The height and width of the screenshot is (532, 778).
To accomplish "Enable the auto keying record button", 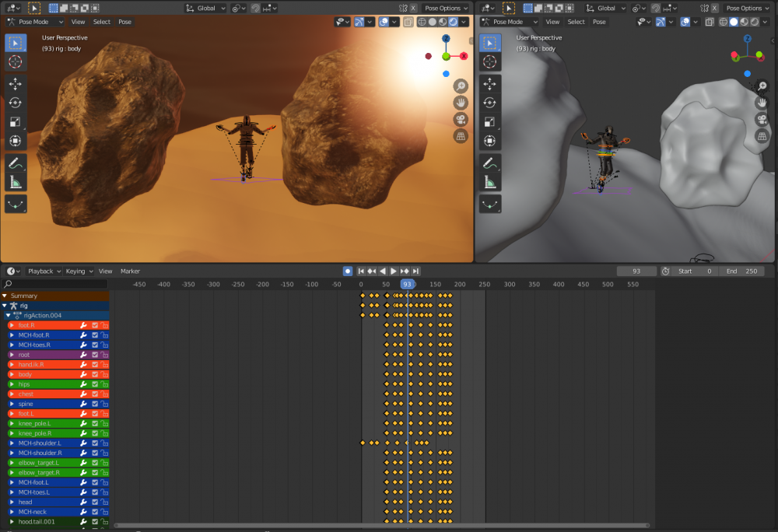I will coord(348,271).
